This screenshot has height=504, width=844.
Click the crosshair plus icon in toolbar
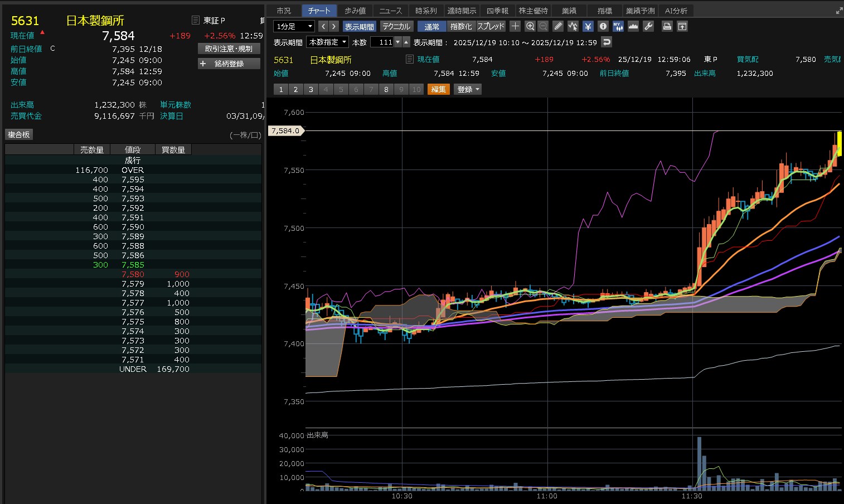tap(515, 26)
